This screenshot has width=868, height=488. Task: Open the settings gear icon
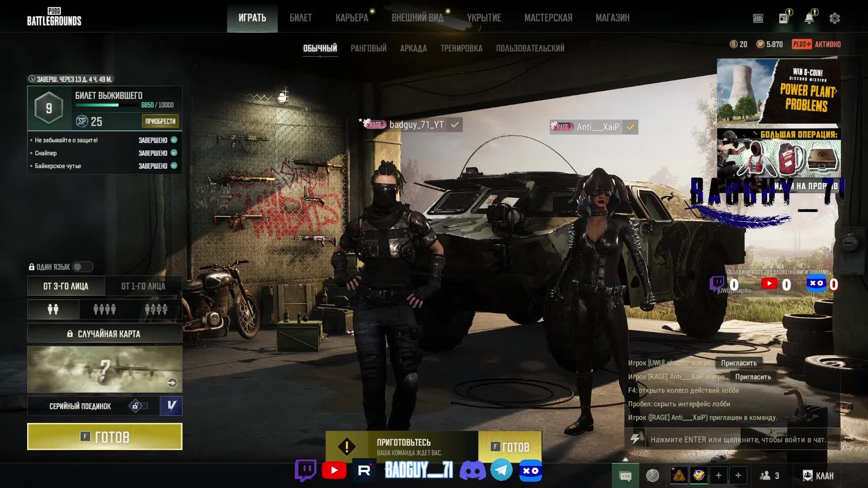[835, 18]
